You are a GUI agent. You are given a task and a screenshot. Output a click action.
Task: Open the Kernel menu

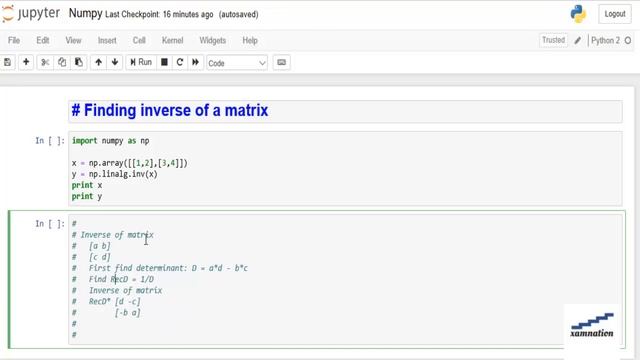[x=173, y=40]
